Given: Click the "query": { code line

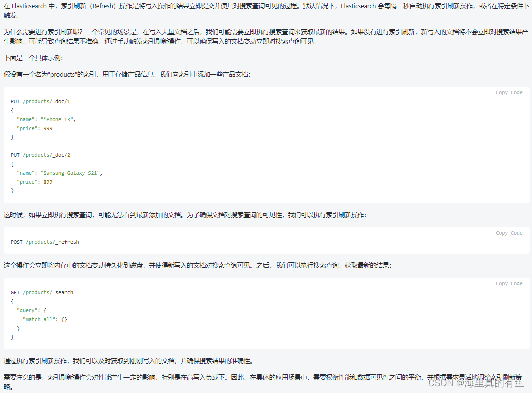Looking at the screenshot, I should tap(31, 310).
